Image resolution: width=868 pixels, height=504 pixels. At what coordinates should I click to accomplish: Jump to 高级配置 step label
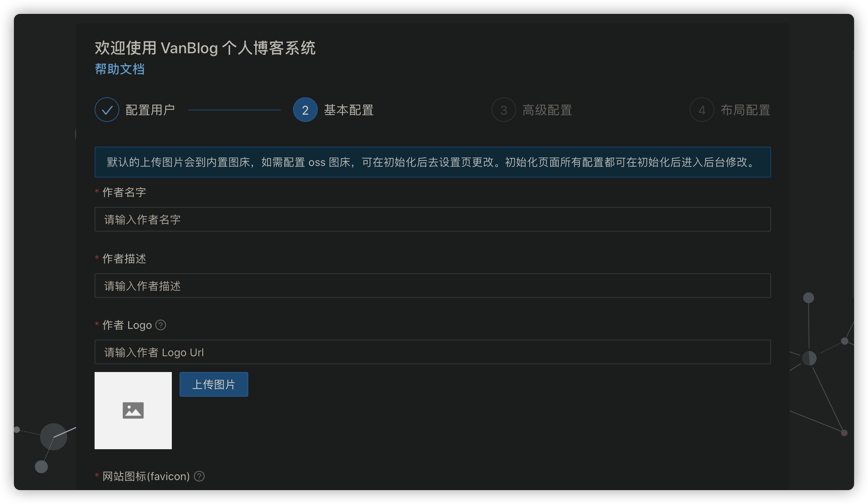(x=547, y=110)
